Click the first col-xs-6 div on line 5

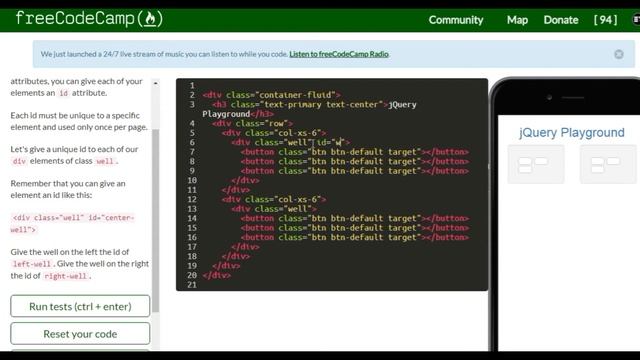274,133
